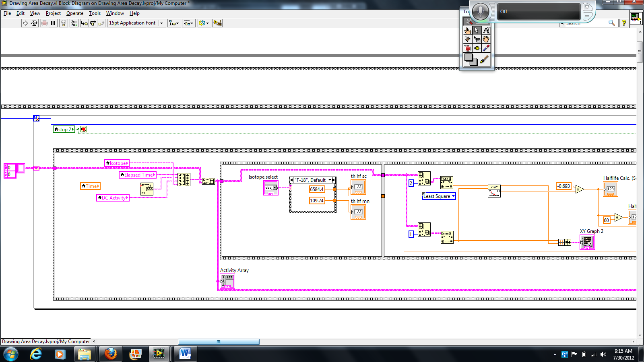This screenshot has height=362, width=644.
Task: Click the Step Out button
Action: (101, 23)
